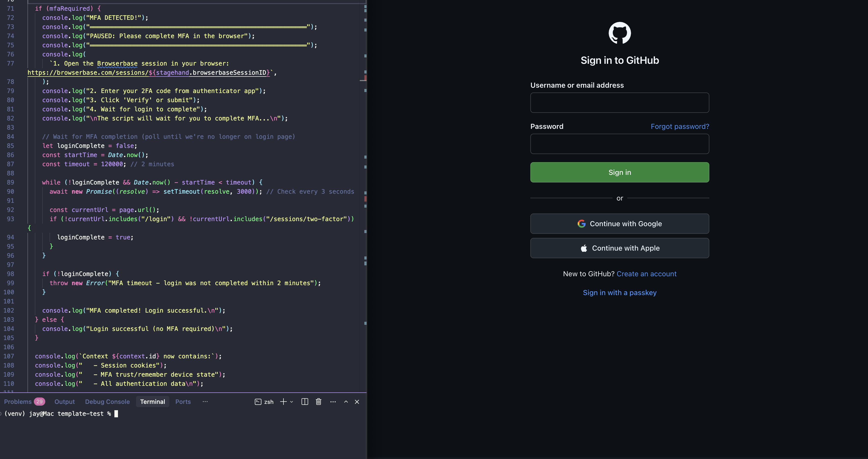Click the GitHub octocat logo
This screenshot has height=459, width=868.
pyautogui.click(x=620, y=33)
